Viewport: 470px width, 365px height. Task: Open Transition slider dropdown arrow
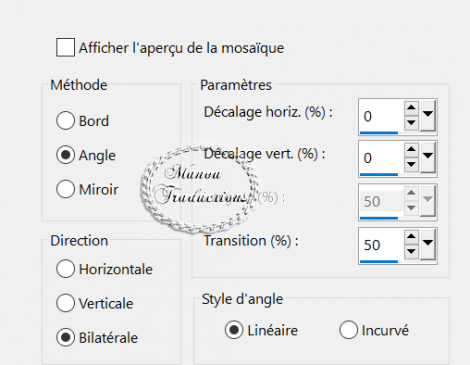click(428, 244)
